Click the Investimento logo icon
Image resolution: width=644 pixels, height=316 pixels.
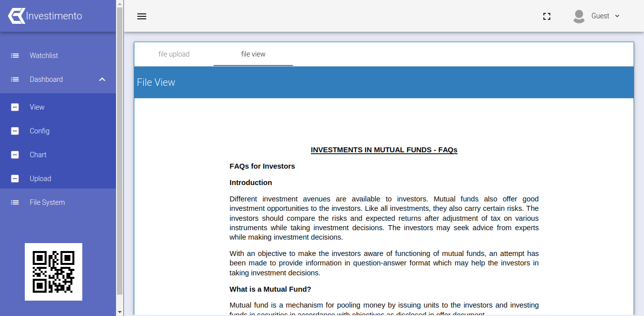click(x=16, y=16)
